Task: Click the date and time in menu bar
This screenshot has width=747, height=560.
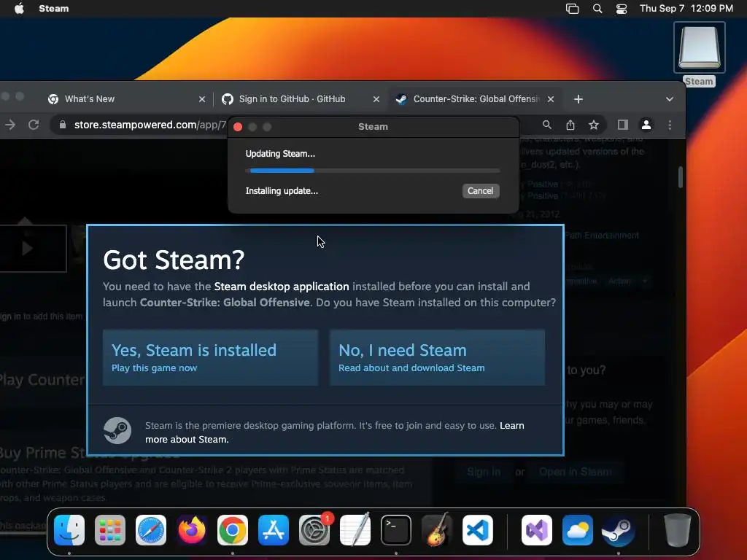Action: click(686, 8)
